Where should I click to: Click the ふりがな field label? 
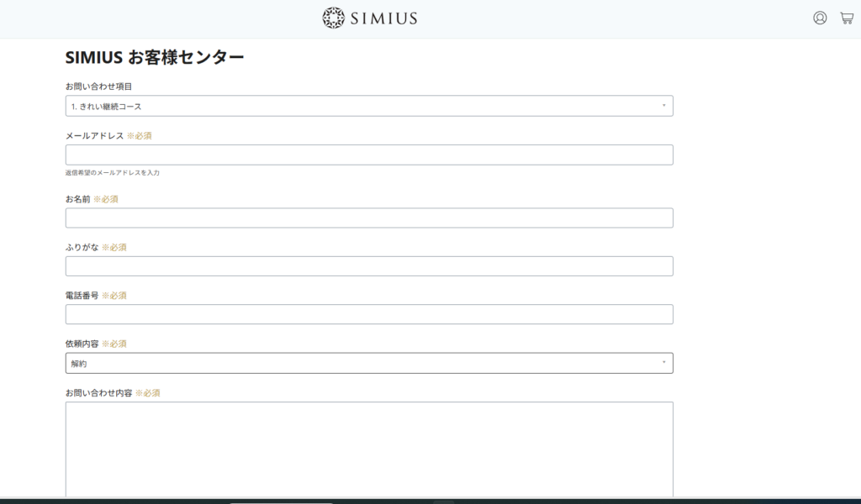(82, 247)
